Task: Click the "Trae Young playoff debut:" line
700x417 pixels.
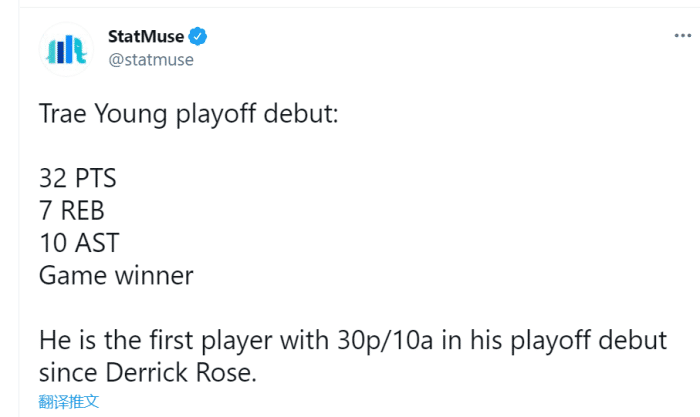Action: pyautogui.click(x=189, y=116)
